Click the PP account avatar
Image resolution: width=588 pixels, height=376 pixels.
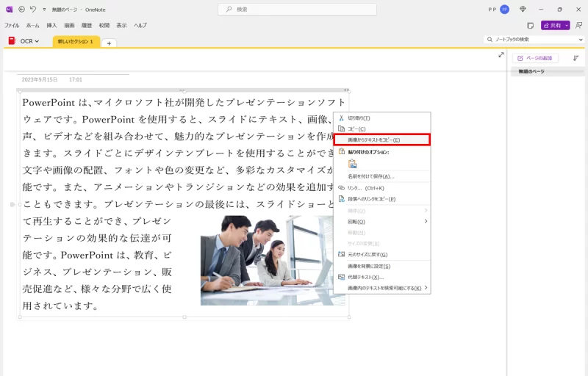tap(505, 10)
